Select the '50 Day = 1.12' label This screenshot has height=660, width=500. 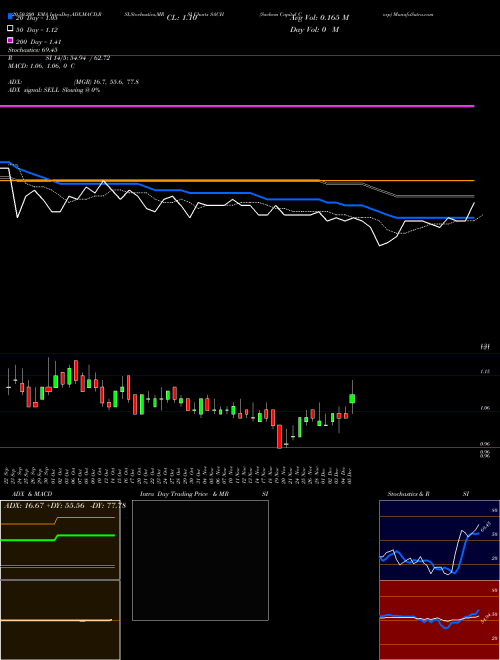pyautogui.click(x=37, y=30)
